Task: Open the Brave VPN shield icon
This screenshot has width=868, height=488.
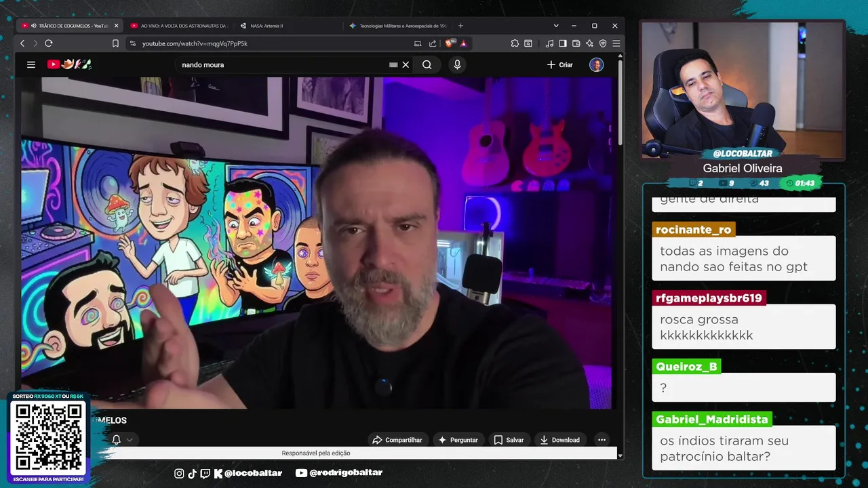Action: pyautogui.click(x=603, y=43)
